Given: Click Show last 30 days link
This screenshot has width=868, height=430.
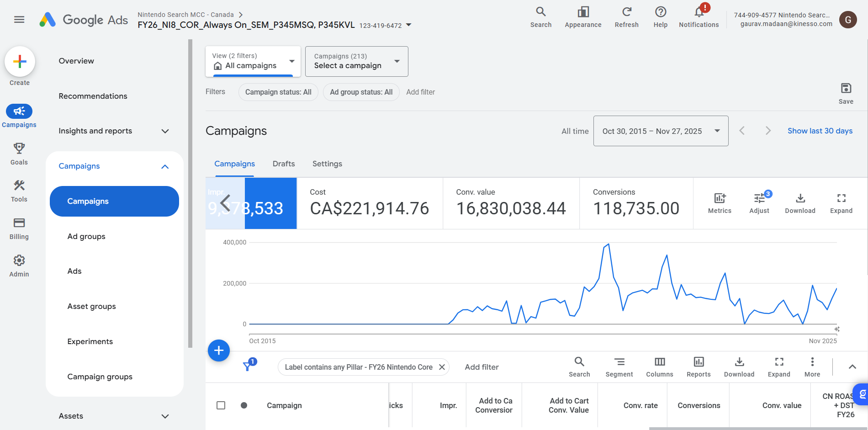Looking at the screenshot, I should [820, 131].
